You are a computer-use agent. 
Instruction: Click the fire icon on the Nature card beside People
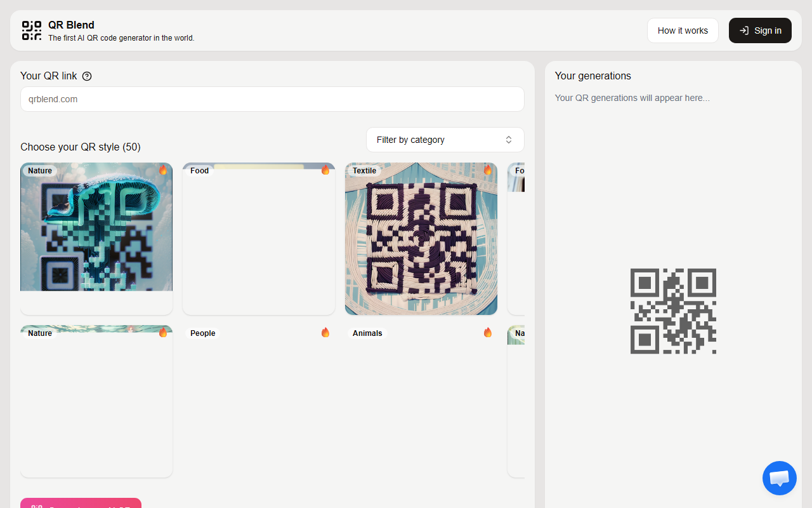coord(163,333)
